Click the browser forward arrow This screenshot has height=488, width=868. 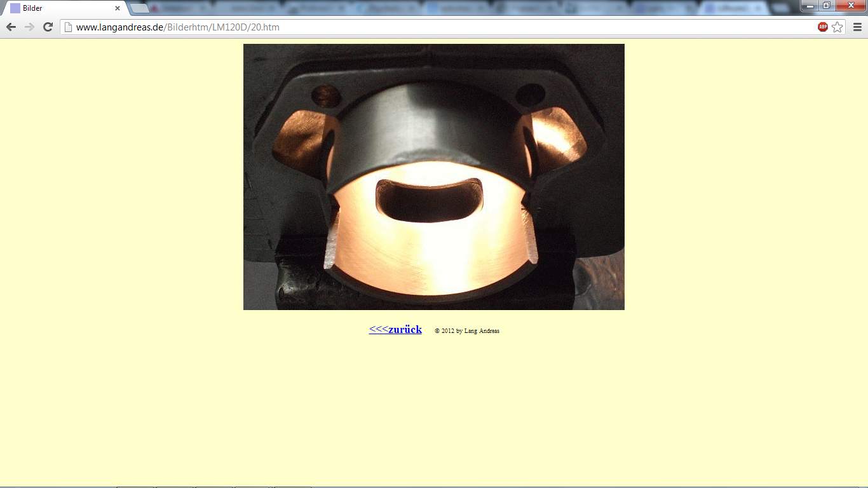(x=29, y=27)
